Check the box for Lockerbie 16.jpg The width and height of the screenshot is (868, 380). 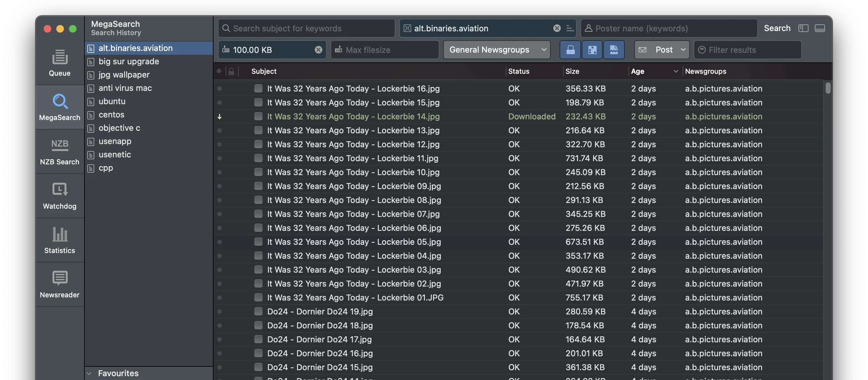coord(258,89)
